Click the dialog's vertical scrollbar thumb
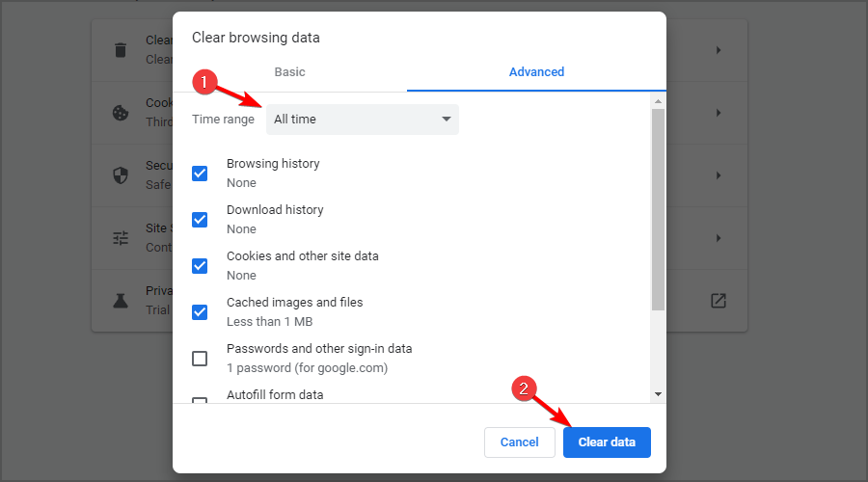 pos(658,207)
